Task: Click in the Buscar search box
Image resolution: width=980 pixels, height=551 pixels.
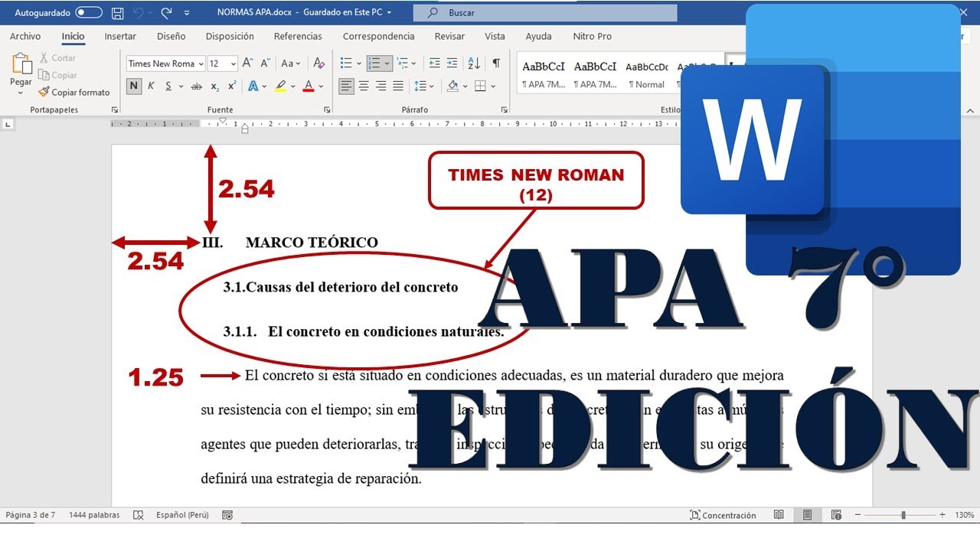Action: pyautogui.click(x=545, y=13)
